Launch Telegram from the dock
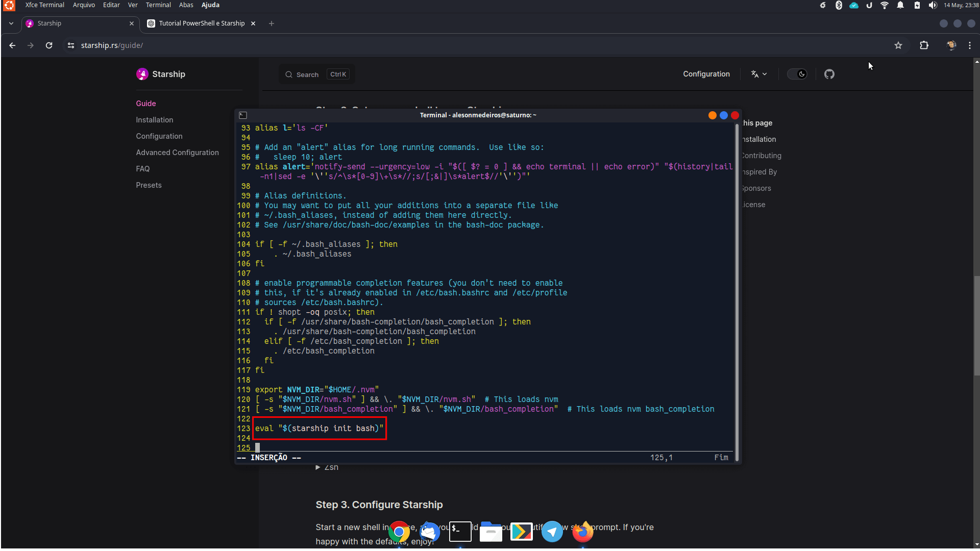The height and width of the screenshot is (551, 980). pos(552,532)
